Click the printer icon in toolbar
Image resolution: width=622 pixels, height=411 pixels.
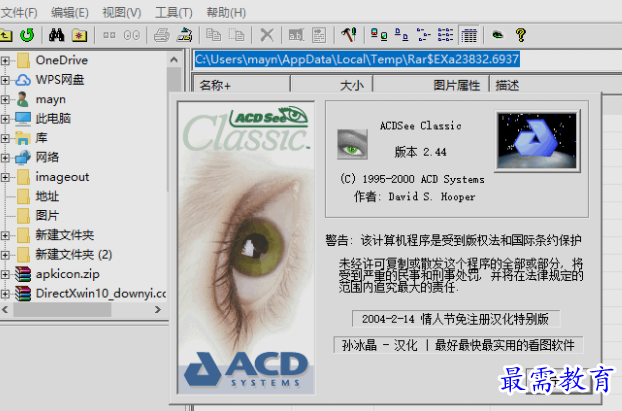(x=162, y=35)
